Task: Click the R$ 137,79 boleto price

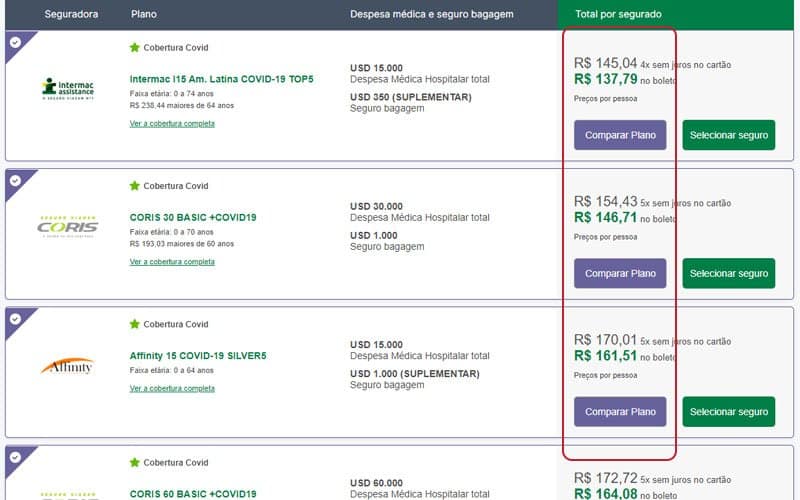Action: coord(606,80)
